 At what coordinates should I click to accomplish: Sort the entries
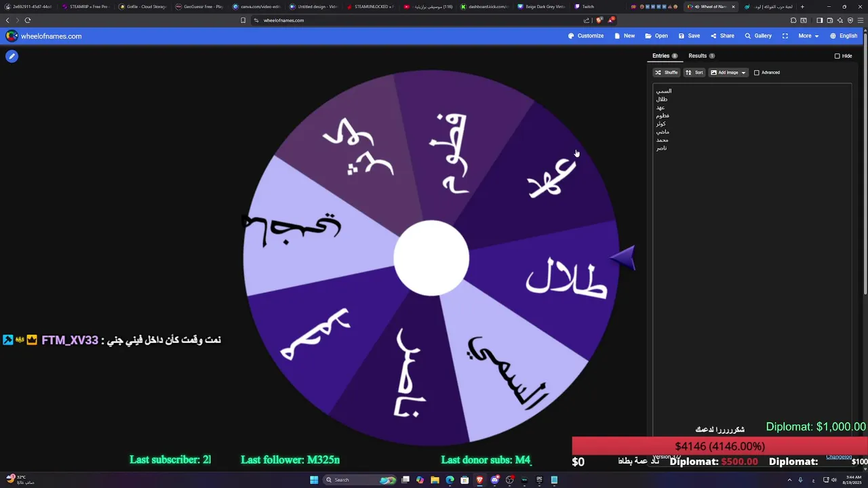[694, 73]
